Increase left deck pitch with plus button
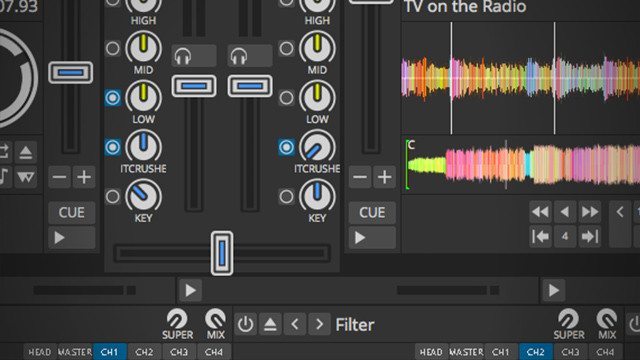640x360 pixels. pos(84,177)
